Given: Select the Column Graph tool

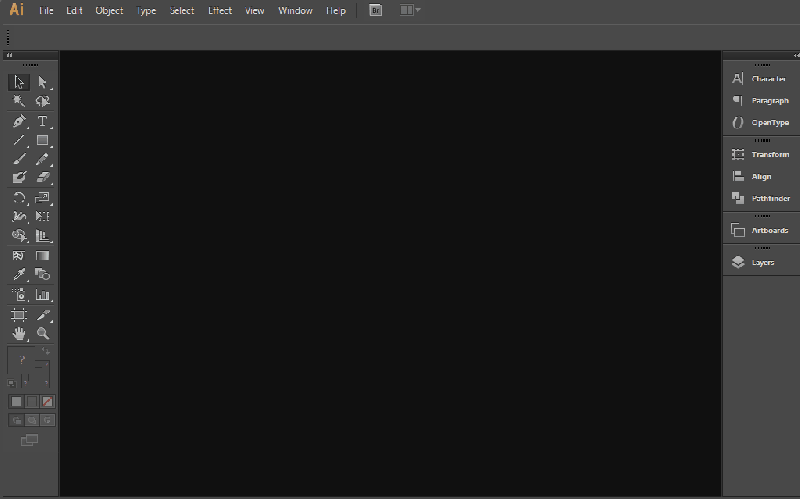Looking at the screenshot, I should click(42, 295).
